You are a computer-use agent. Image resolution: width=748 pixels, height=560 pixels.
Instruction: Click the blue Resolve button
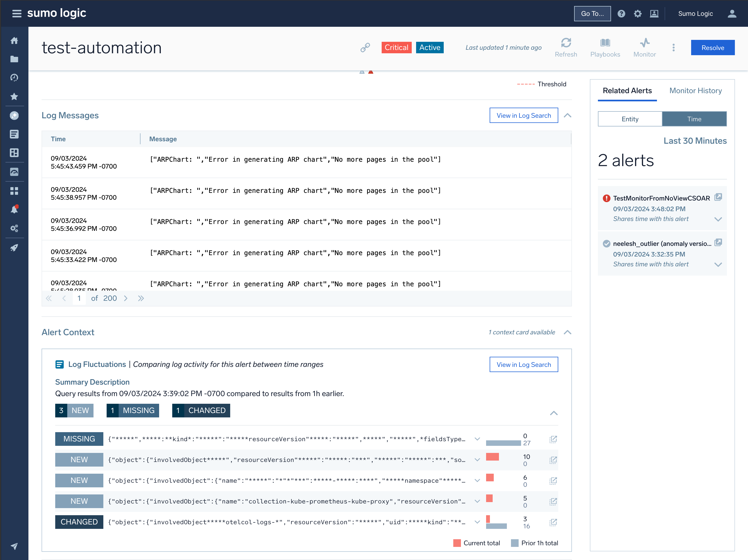pos(712,48)
